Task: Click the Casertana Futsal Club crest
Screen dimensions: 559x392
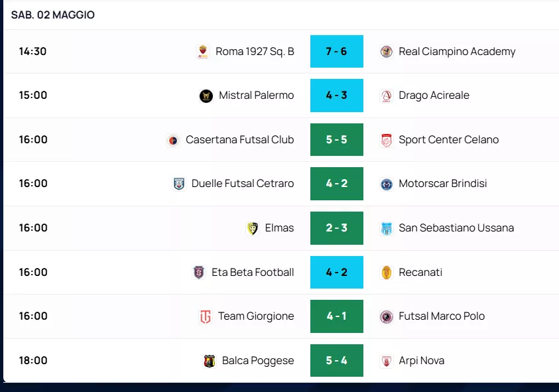Action: tap(173, 140)
